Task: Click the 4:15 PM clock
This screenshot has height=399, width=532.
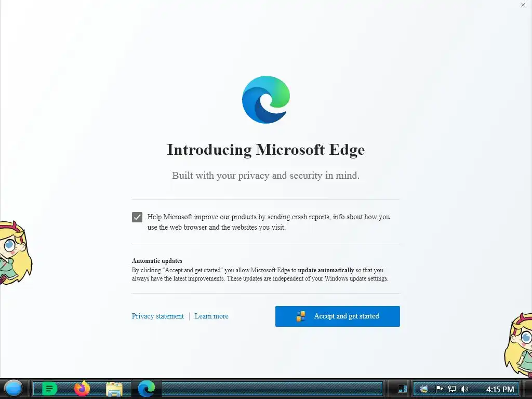Action: pyautogui.click(x=500, y=389)
